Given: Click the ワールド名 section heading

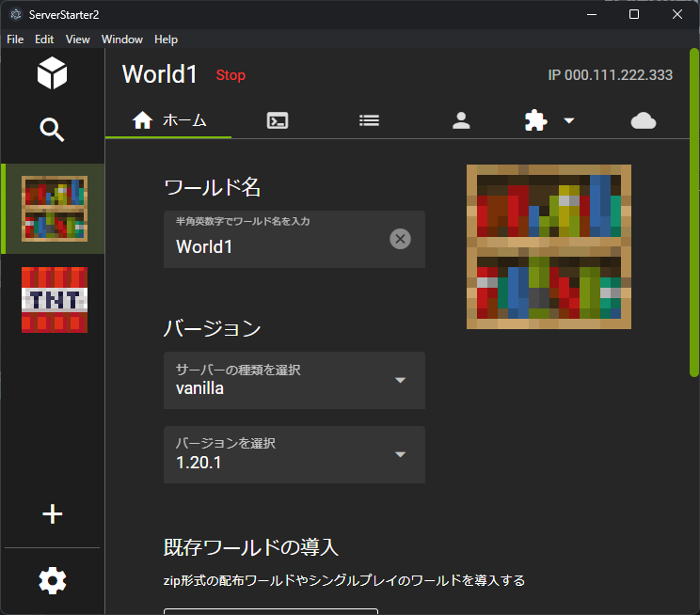Looking at the screenshot, I should 212,187.
